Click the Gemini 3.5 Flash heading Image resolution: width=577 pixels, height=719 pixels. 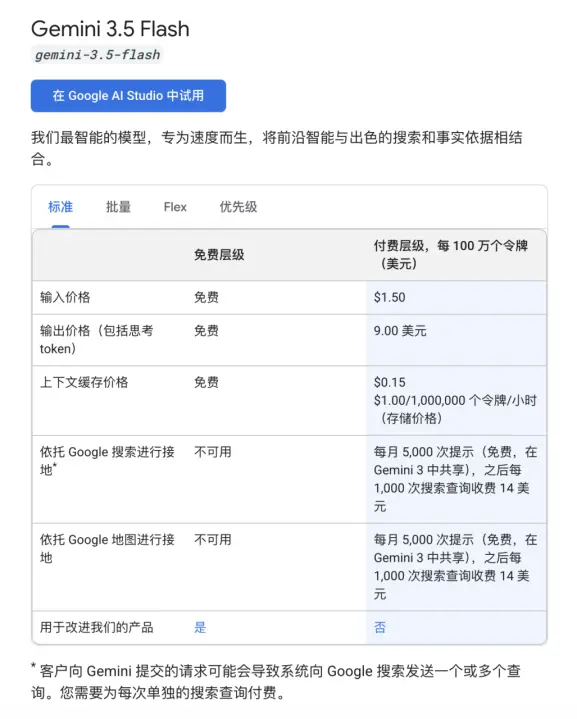tap(110, 29)
